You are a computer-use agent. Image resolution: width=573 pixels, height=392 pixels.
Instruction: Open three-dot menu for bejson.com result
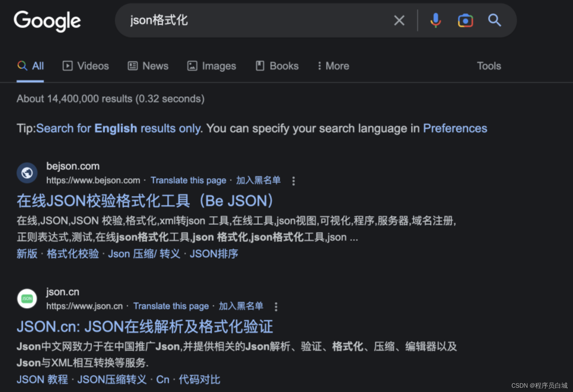coord(293,181)
